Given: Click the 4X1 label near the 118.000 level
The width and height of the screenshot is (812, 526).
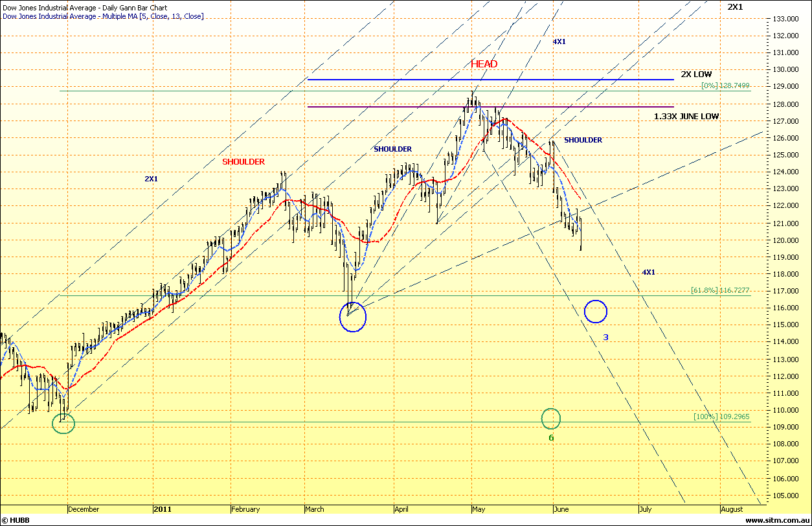Looking at the screenshot, I should pos(648,272).
